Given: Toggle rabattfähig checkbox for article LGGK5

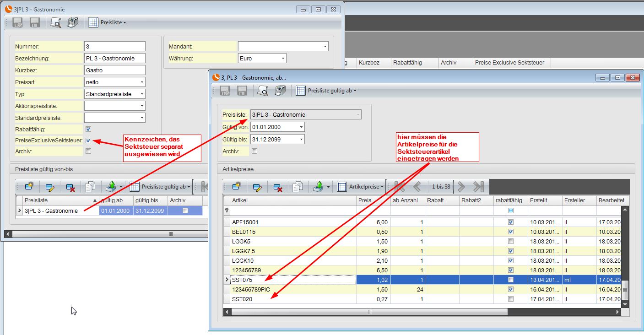Looking at the screenshot, I should tap(511, 241).
